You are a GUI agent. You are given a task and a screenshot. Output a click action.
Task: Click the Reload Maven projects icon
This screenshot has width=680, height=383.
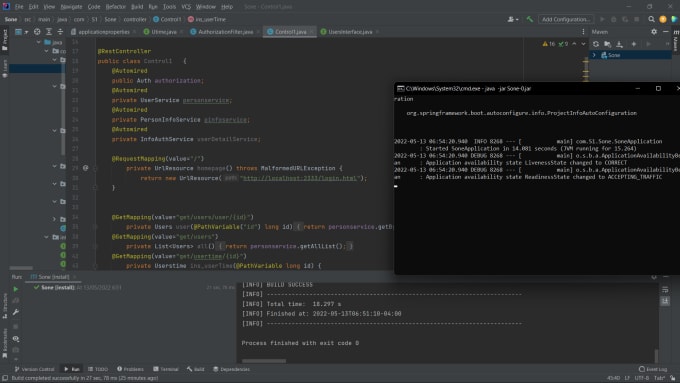coord(596,44)
